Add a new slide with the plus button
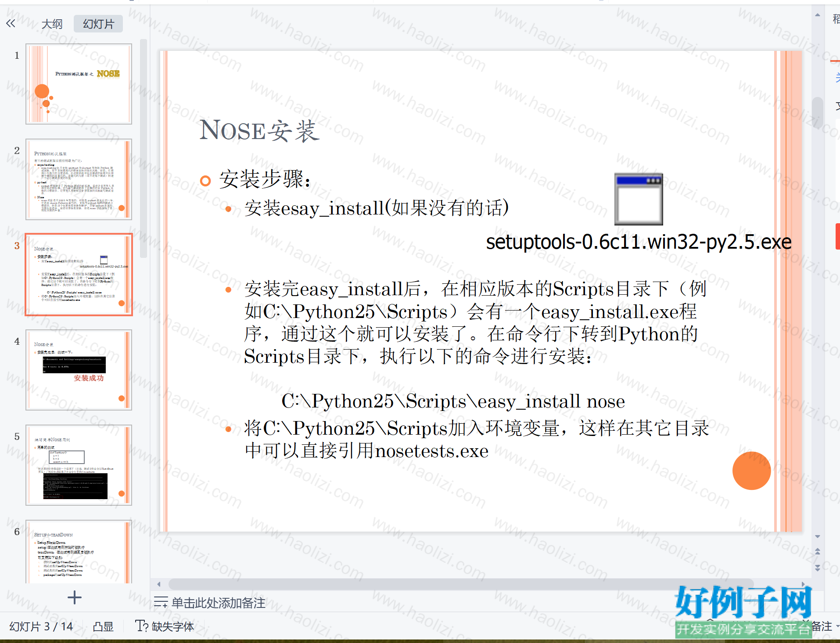The image size is (840, 643). pyautogui.click(x=74, y=597)
